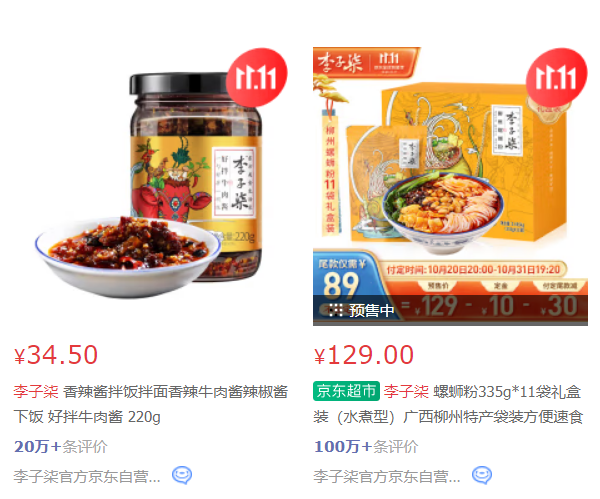Click the 京东超市 green tag
600x499 pixels.
click(346, 391)
